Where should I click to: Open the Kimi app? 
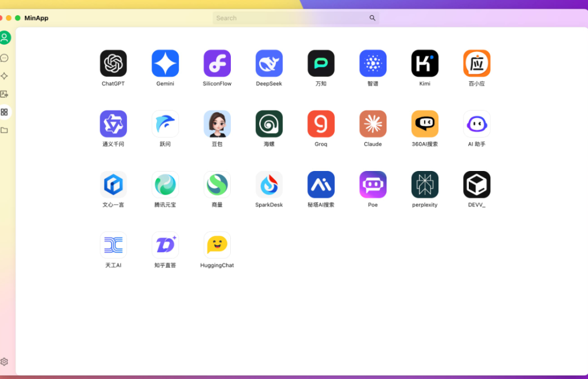tap(425, 63)
